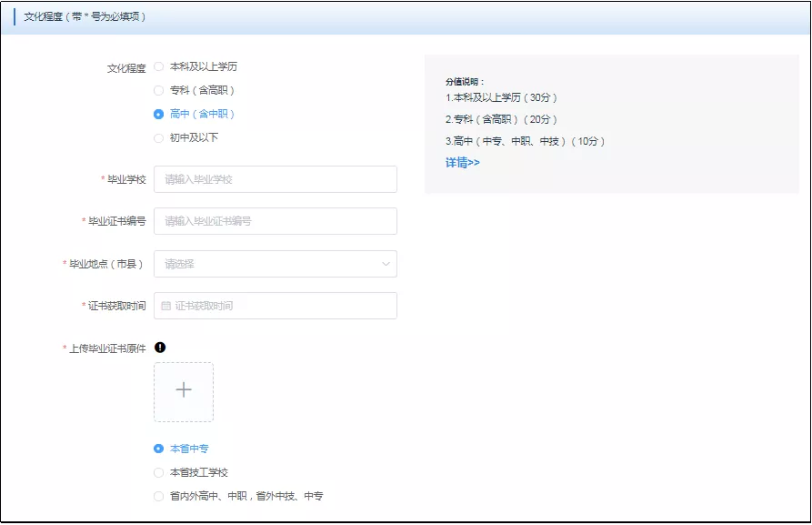Click the info icon beside 上传毕业证书原件

[160, 348]
